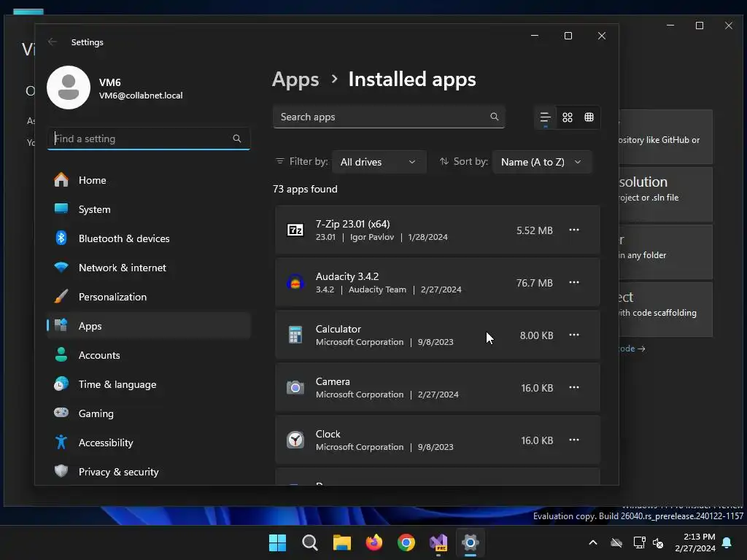Image resolution: width=747 pixels, height=560 pixels.
Task: Launch Google Chrome from the taskbar
Action: pyautogui.click(x=406, y=542)
